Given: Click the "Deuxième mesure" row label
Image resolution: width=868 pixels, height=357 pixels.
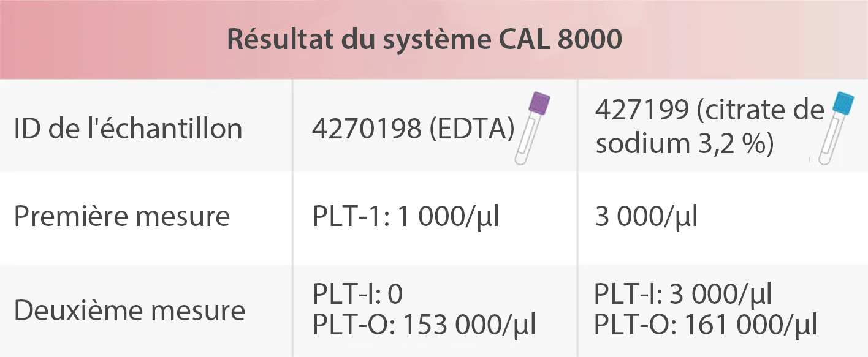Looking at the screenshot, I should pos(129,310).
